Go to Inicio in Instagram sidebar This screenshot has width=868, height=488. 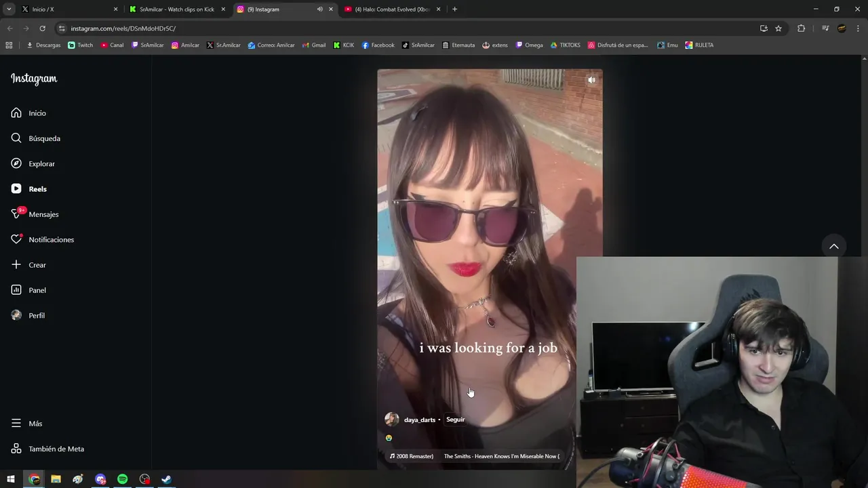(x=28, y=113)
